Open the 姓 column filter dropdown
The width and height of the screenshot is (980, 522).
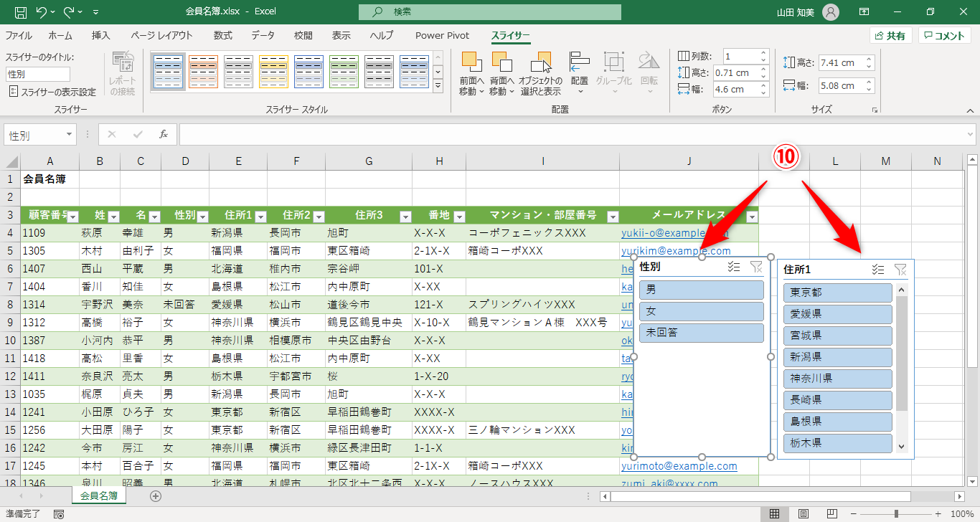click(113, 217)
